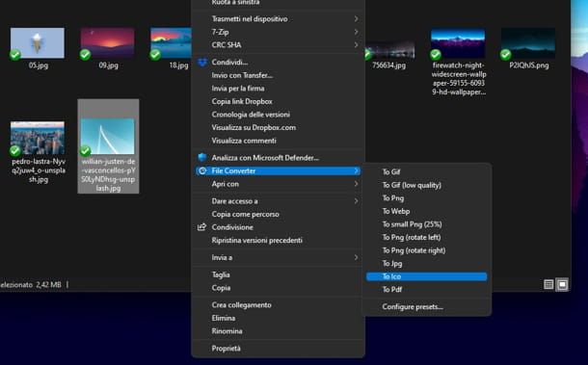Switch to large thumbnails view icon

pyautogui.click(x=562, y=284)
